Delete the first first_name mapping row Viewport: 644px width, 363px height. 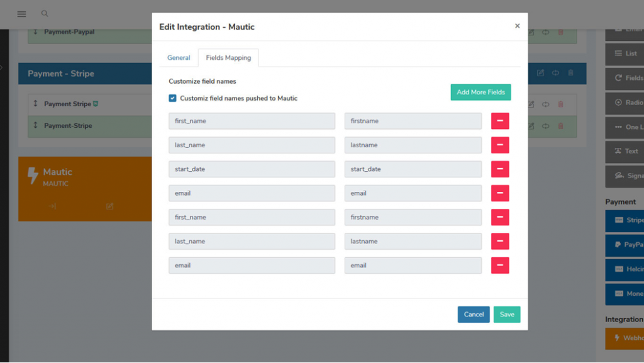[500, 121]
